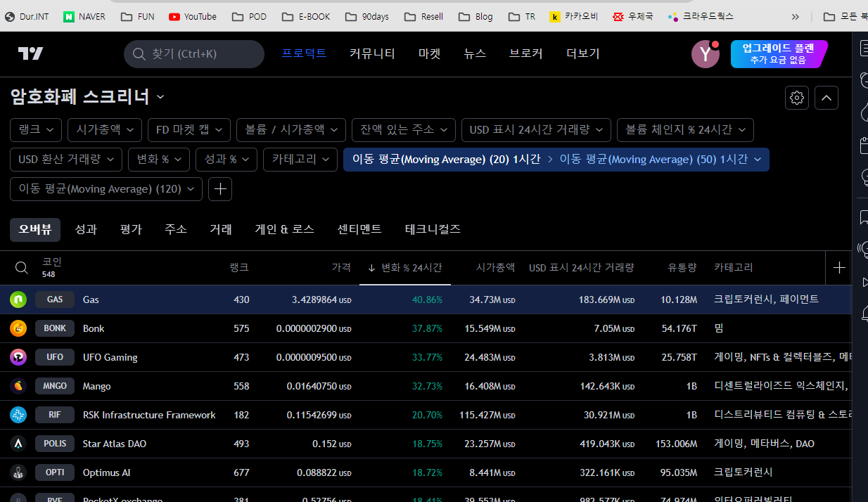Click the coin search magnifier in the table header

(22, 268)
